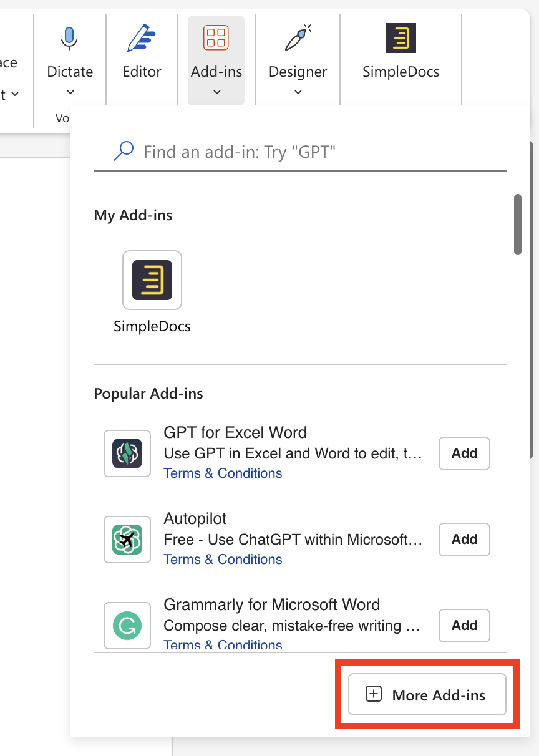Open SimpleDocs from the ribbon
539x756 pixels.
401,52
